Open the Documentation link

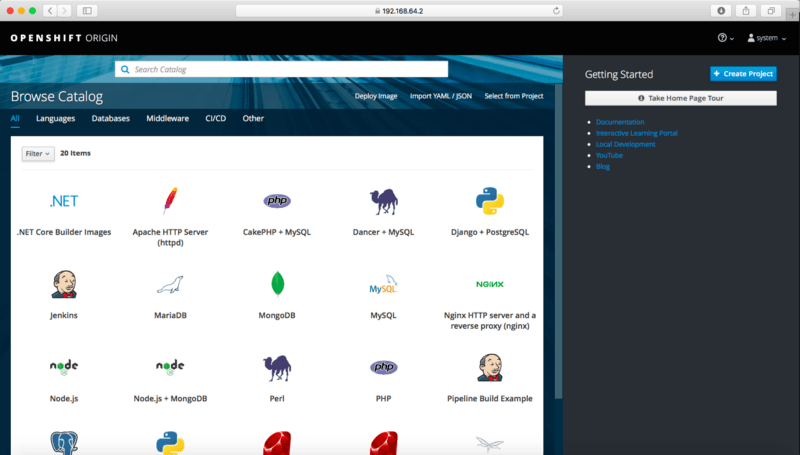[x=620, y=122]
